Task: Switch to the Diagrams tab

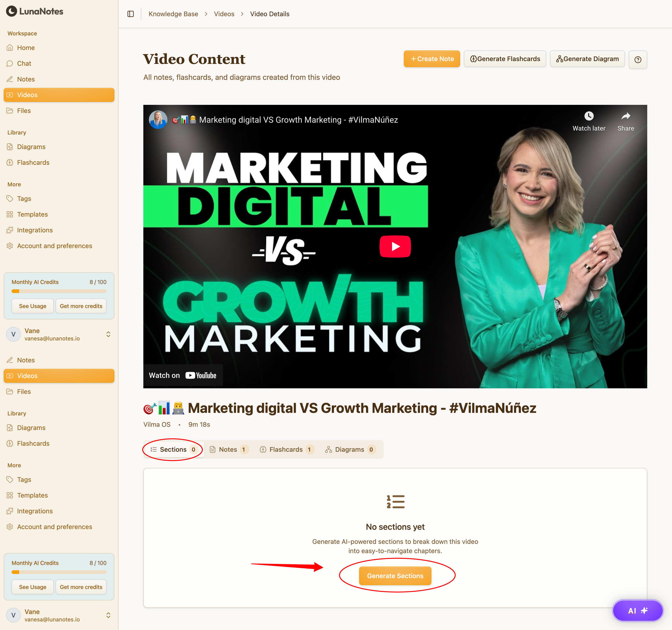Action: coord(349,449)
